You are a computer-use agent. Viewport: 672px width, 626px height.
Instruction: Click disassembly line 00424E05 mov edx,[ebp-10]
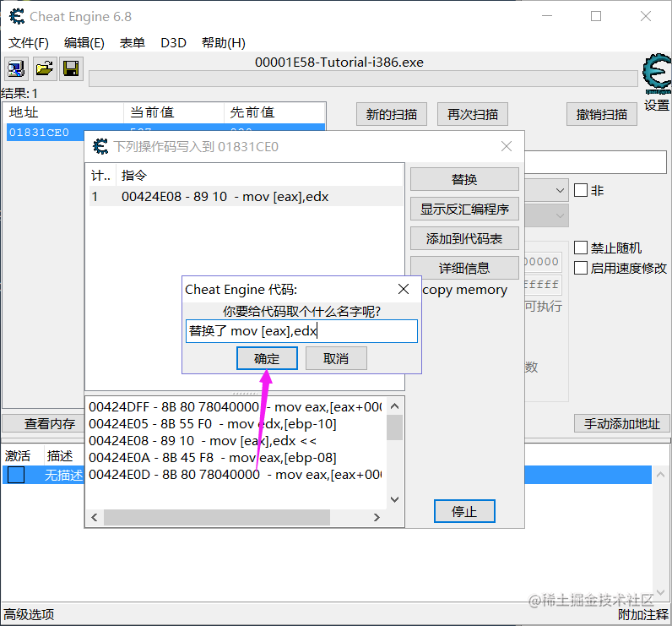pos(213,423)
